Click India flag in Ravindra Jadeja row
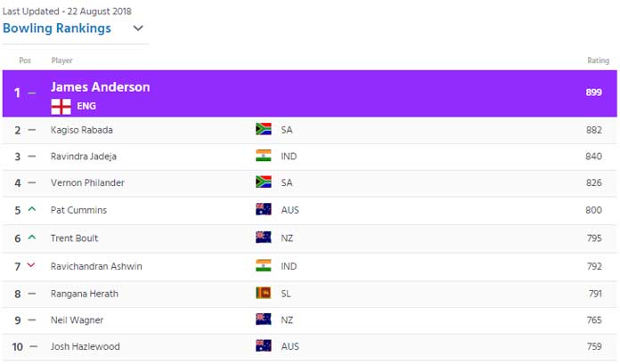The width and height of the screenshot is (620, 364). pos(264,156)
